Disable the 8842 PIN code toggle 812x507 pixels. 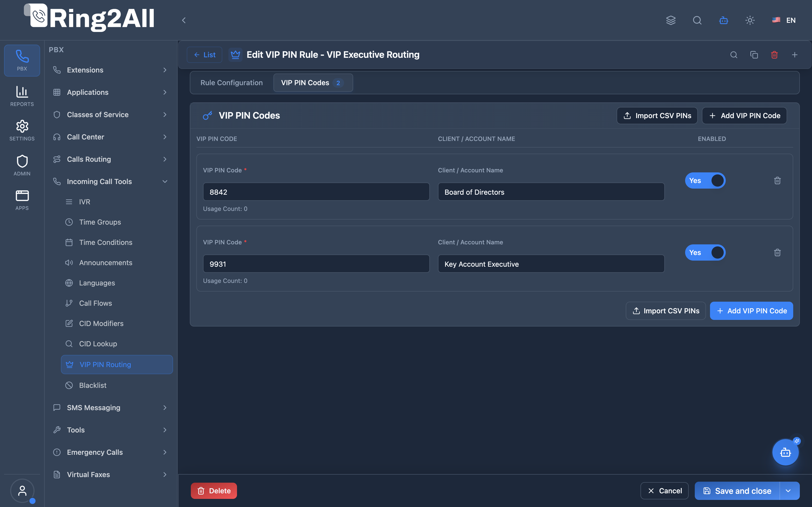click(705, 181)
